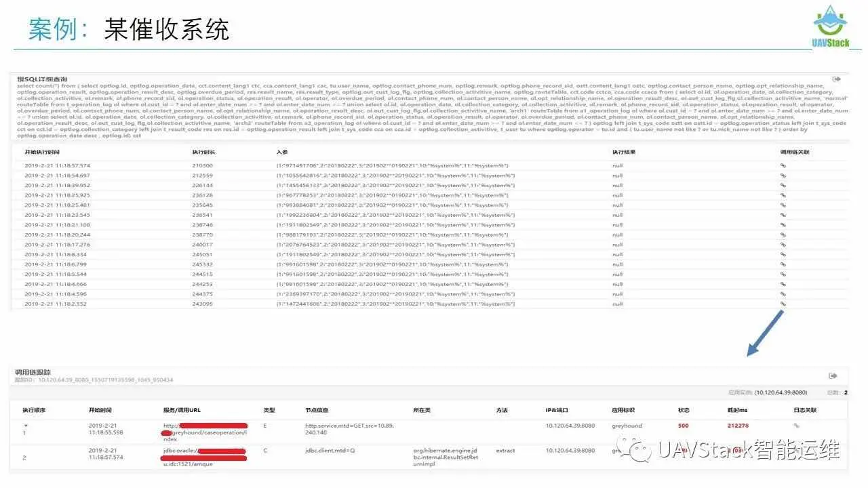Open call chain link for row 11:18:25.481
868x488 pixels.
tap(783, 205)
